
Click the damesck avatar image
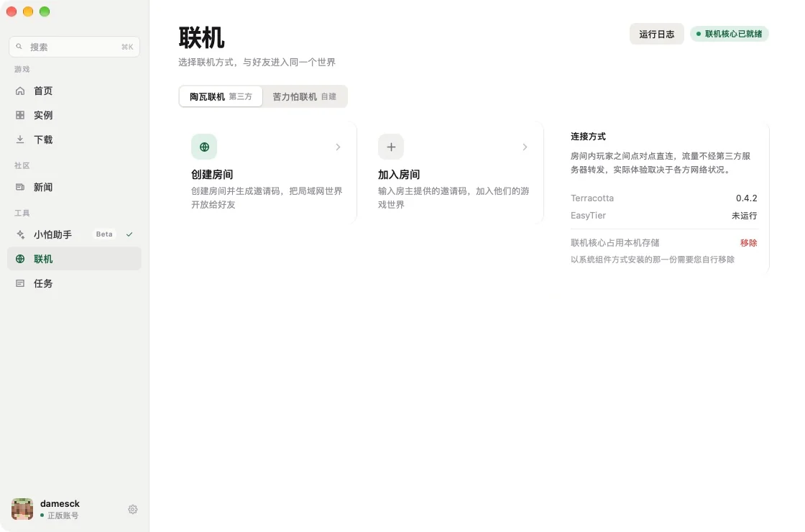pos(22,509)
